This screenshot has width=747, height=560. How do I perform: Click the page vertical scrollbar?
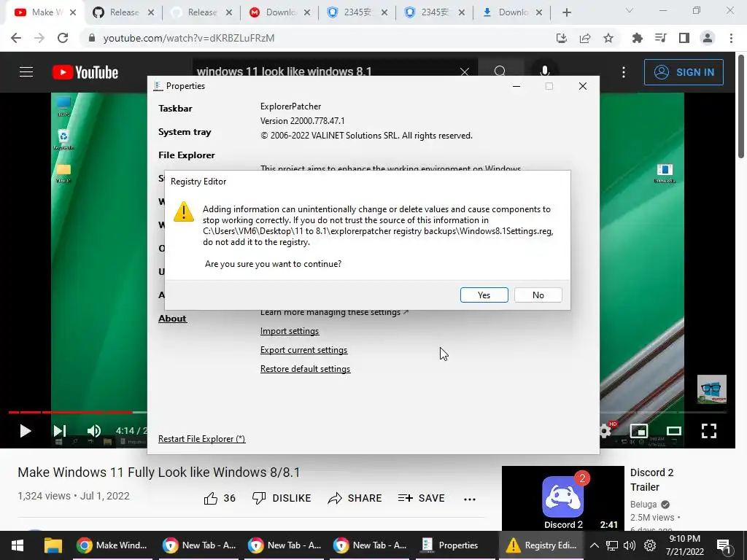click(x=741, y=105)
